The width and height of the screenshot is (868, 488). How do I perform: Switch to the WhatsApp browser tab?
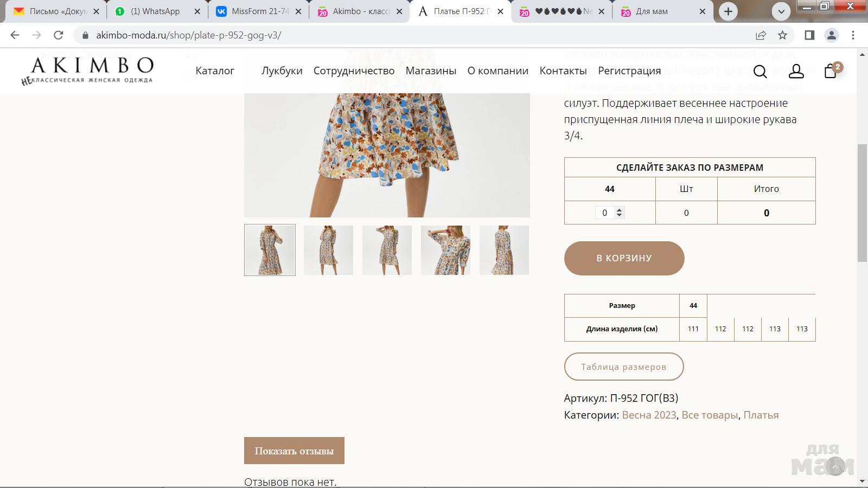(x=155, y=11)
